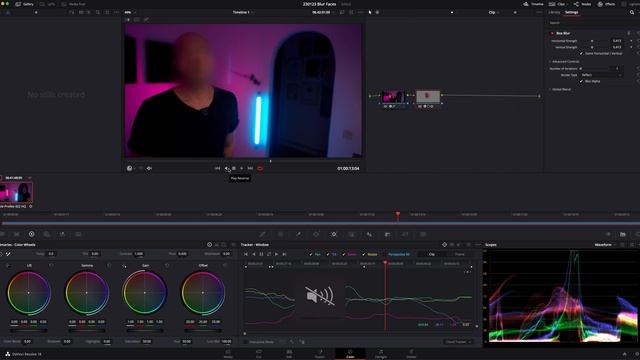Select the Blur palette icon

tap(369, 234)
